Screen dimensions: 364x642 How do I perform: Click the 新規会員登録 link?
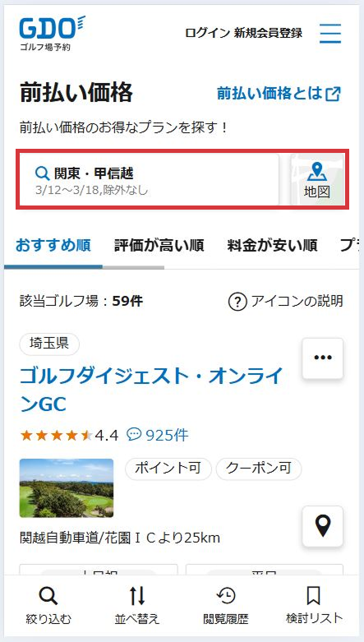point(268,33)
